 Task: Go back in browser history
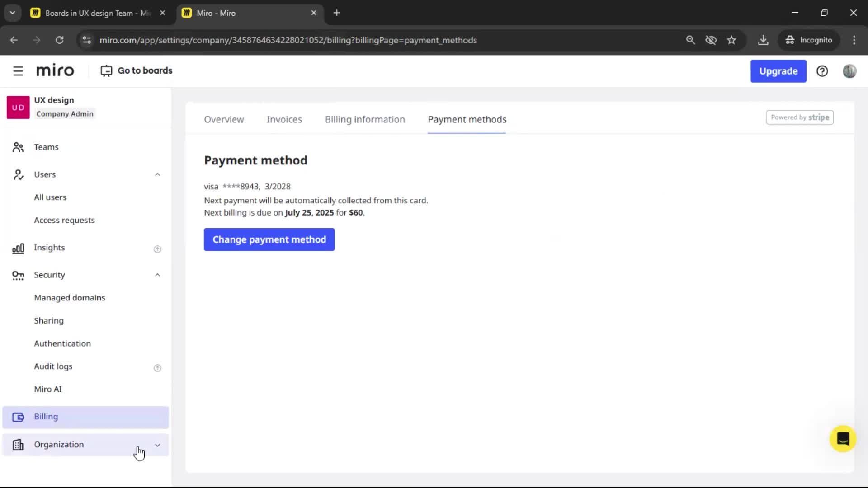[14, 40]
